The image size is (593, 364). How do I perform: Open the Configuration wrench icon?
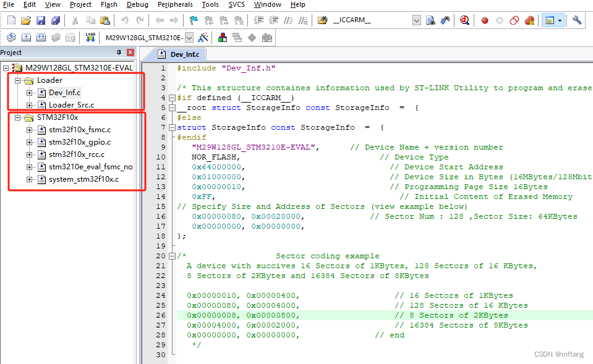(x=576, y=19)
